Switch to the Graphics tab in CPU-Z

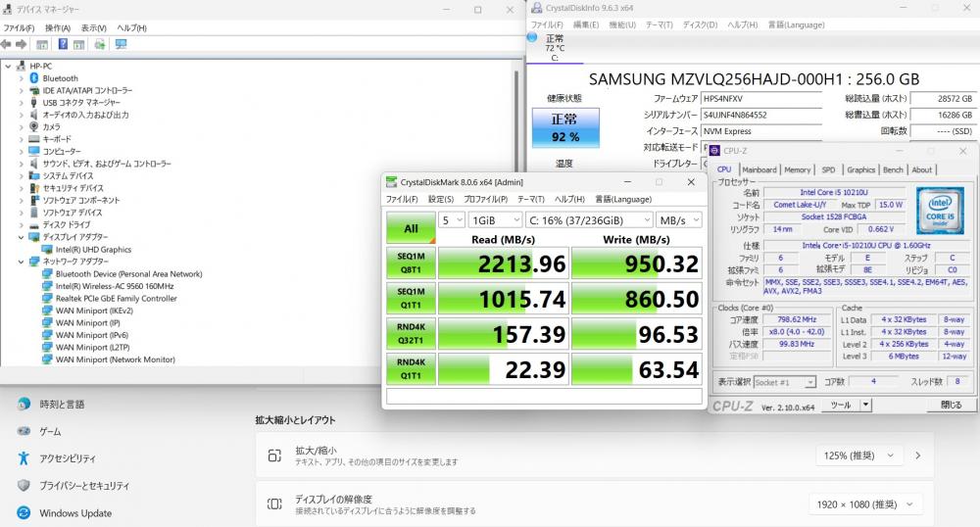click(x=861, y=169)
